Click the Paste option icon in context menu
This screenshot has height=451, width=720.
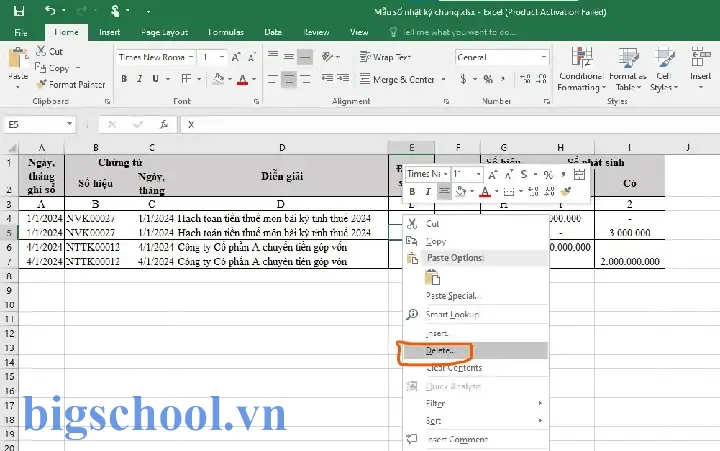point(433,277)
